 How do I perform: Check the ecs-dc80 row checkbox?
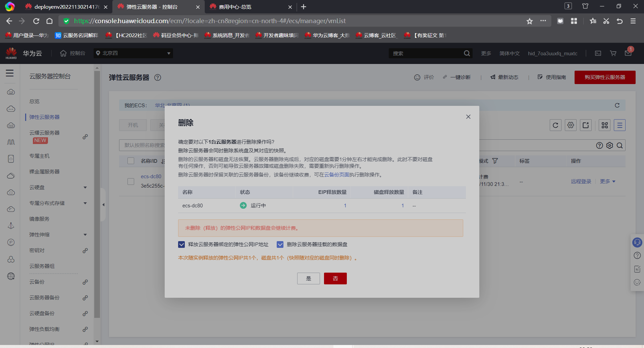click(x=131, y=182)
